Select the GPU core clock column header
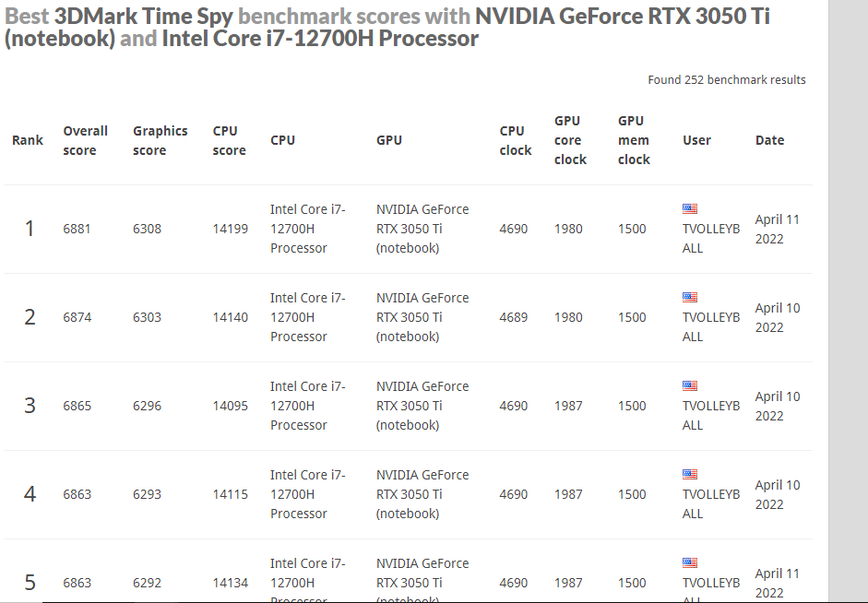The image size is (868, 603). coord(570,140)
